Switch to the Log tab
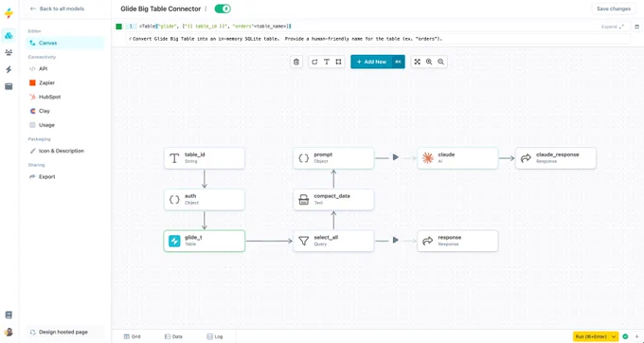Viewport: 644px width, 343px height. coord(215,336)
